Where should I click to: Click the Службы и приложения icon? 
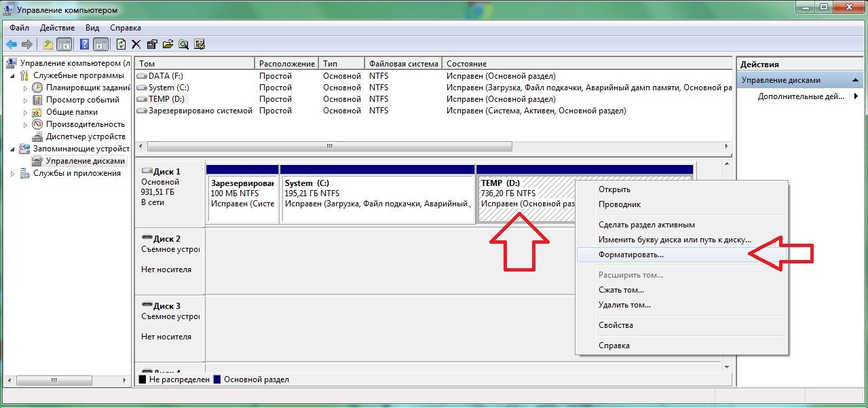coord(25,173)
